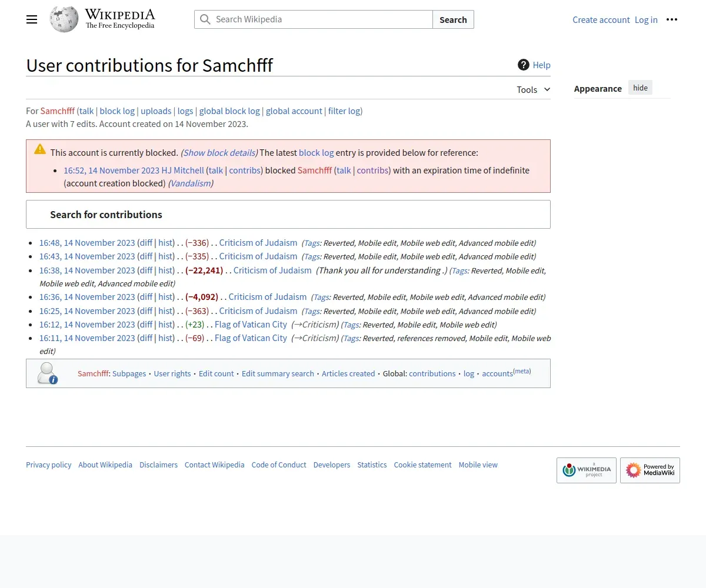Click the warning triangle icon in block notice
Screen dimensions: 706x588
(x=40, y=149)
